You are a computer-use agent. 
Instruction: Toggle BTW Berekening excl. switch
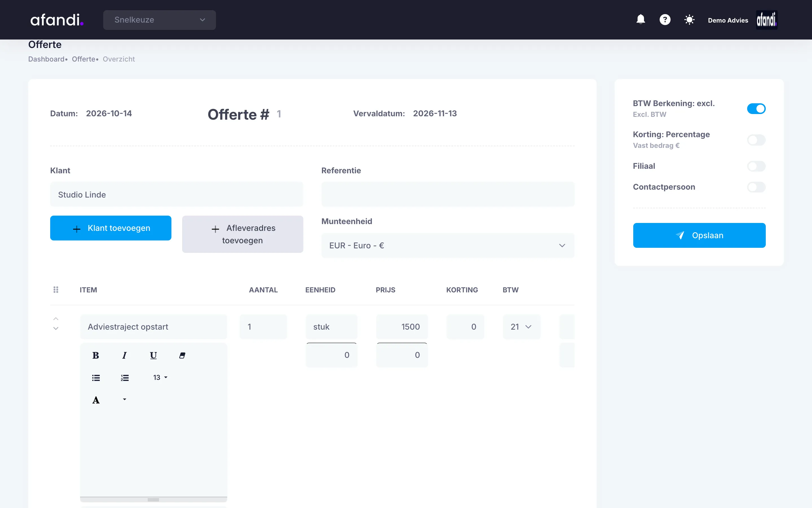click(x=756, y=109)
